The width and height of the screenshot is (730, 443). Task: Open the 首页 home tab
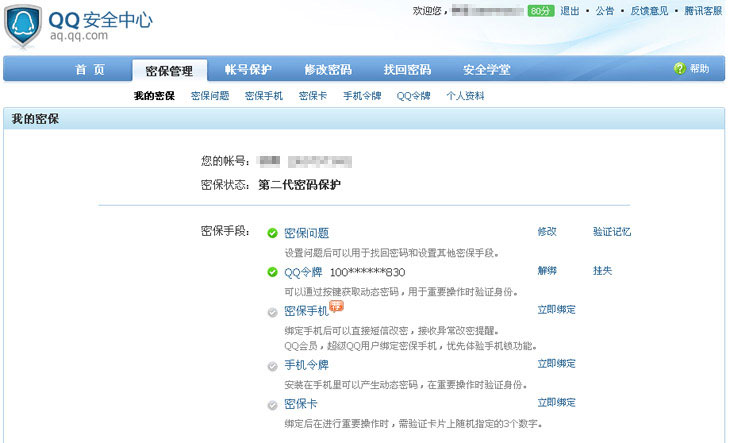[90, 70]
